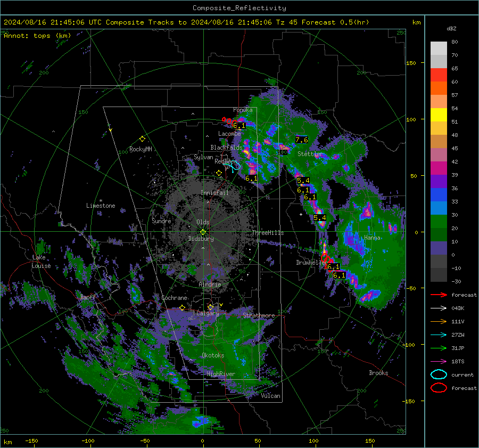The height and width of the screenshot is (448, 479).
Task: Click the '-100' tick on bottom axis
Action: click(x=88, y=441)
